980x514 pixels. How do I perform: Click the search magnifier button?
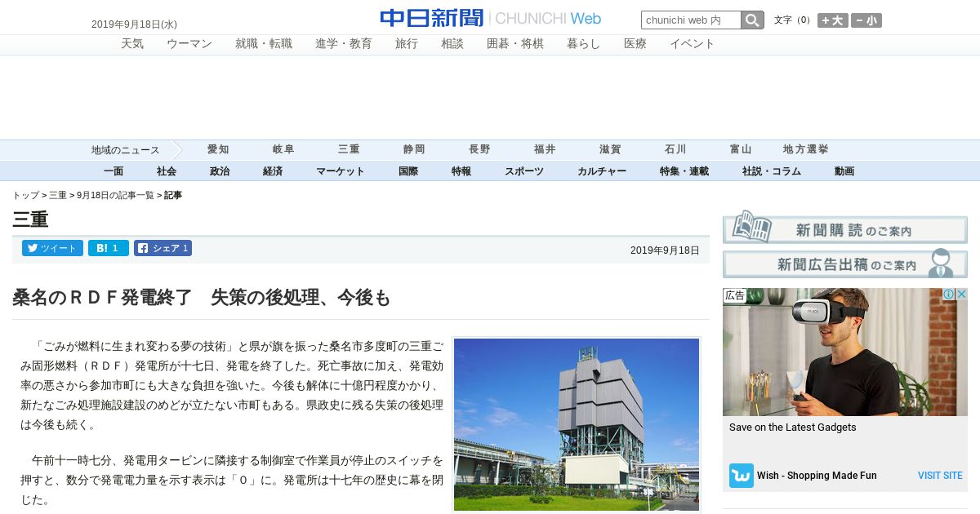coord(752,20)
